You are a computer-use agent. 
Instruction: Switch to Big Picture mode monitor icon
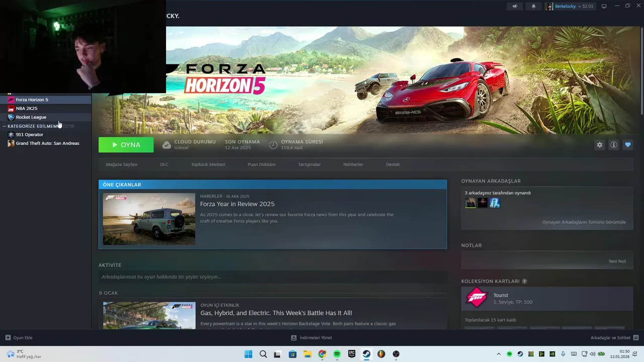[x=604, y=6]
